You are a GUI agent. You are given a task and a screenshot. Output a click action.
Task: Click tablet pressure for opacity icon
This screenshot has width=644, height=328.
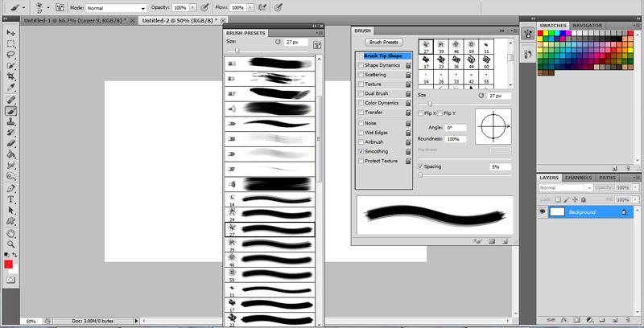pyautogui.click(x=204, y=7)
